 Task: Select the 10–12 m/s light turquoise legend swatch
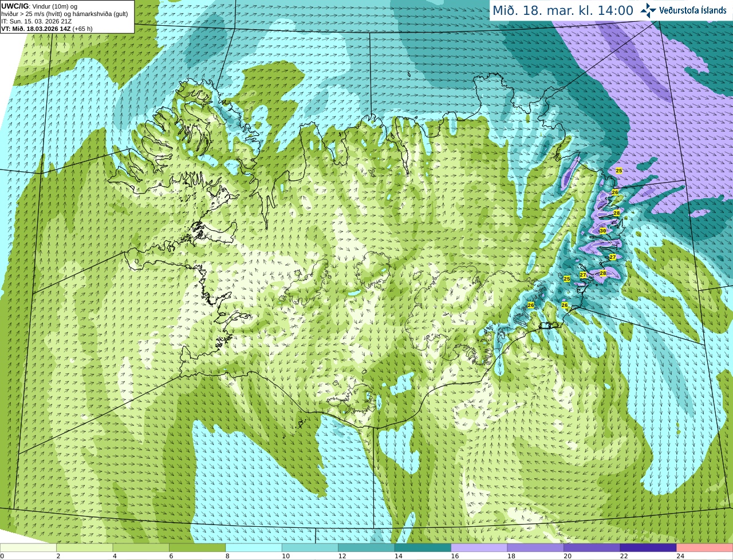point(310,547)
